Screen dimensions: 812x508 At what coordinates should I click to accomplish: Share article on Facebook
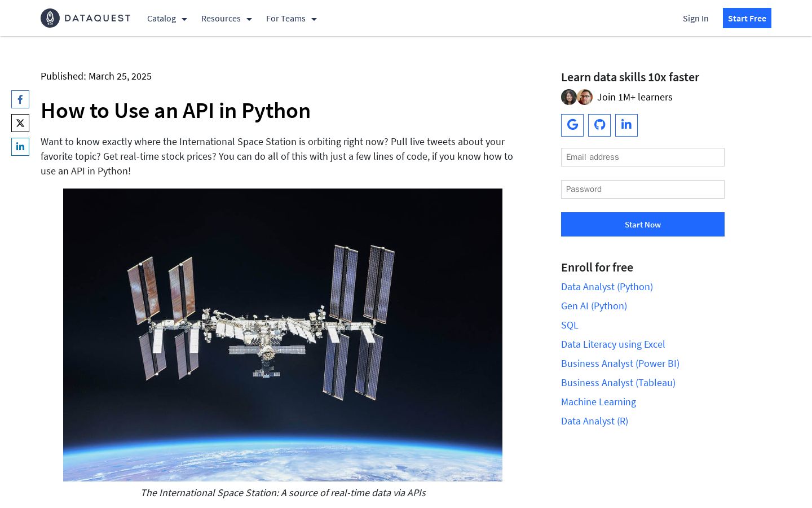[20, 99]
